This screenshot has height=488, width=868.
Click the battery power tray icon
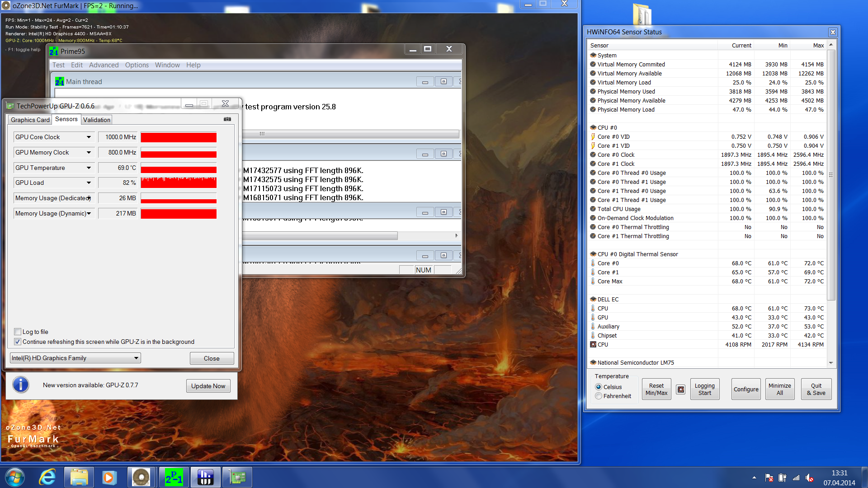click(x=783, y=478)
